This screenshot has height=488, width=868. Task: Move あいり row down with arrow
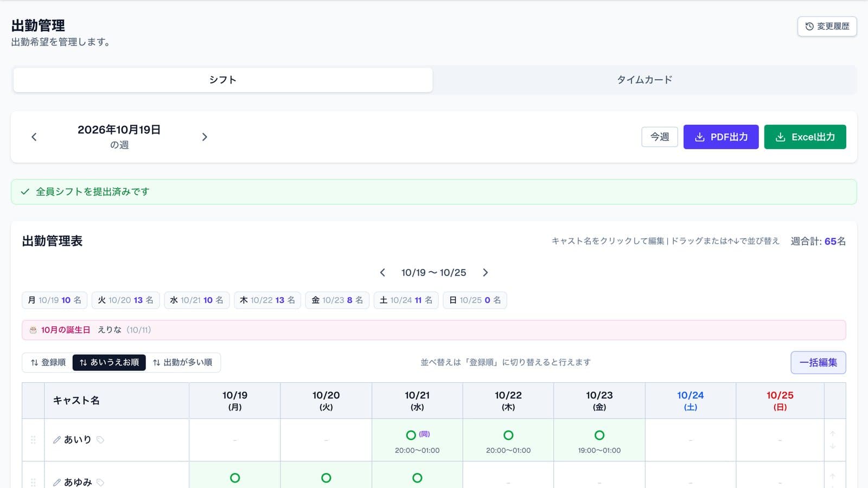pos(833,446)
